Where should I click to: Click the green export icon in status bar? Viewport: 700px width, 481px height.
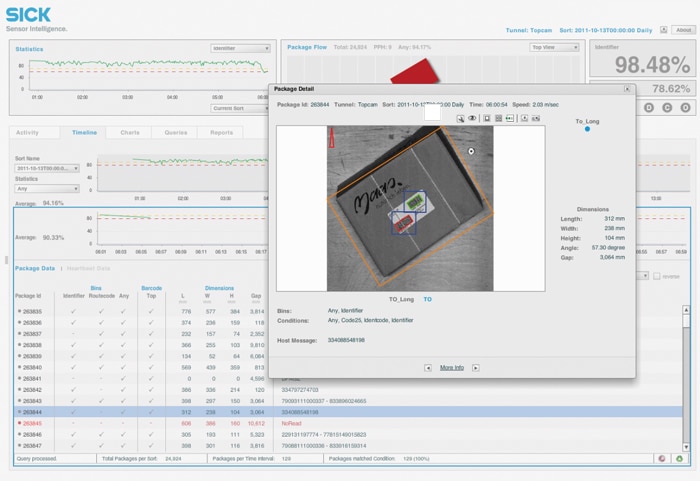680,458
